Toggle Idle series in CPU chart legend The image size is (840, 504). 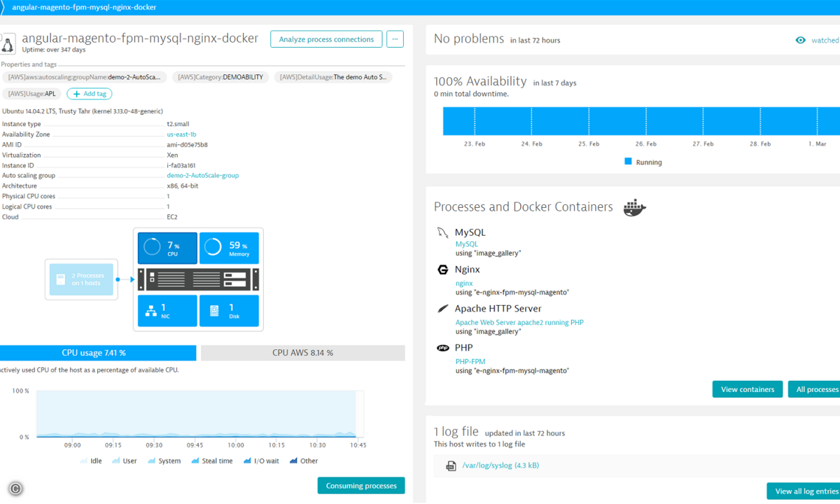90,461
